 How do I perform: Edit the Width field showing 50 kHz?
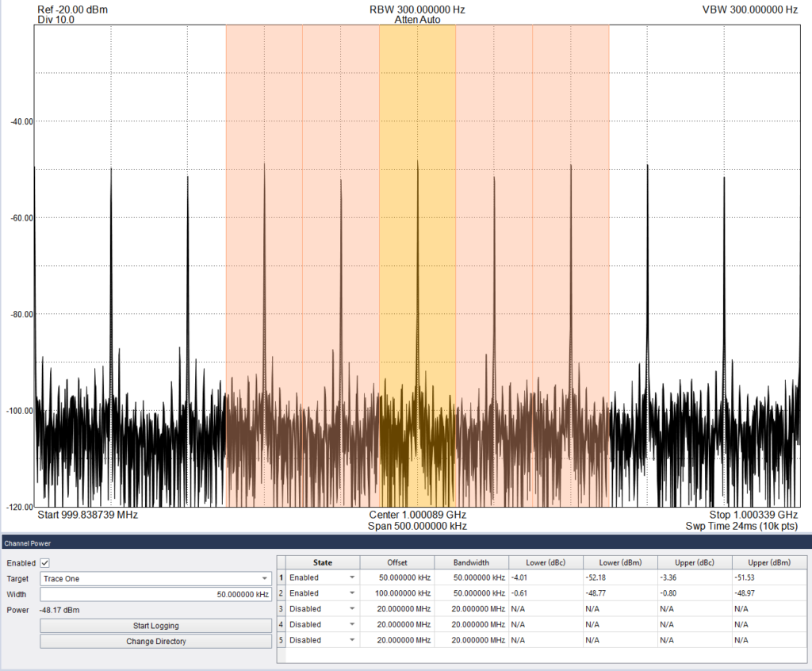coord(155,594)
